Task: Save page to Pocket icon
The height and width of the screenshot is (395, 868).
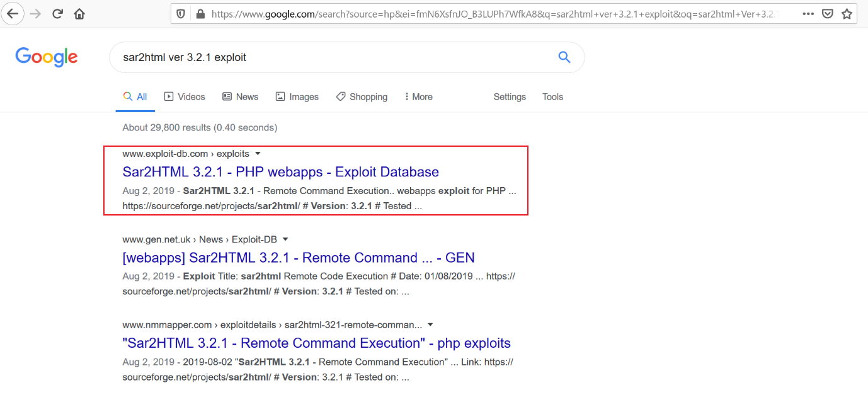Action: pyautogui.click(x=828, y=14)
